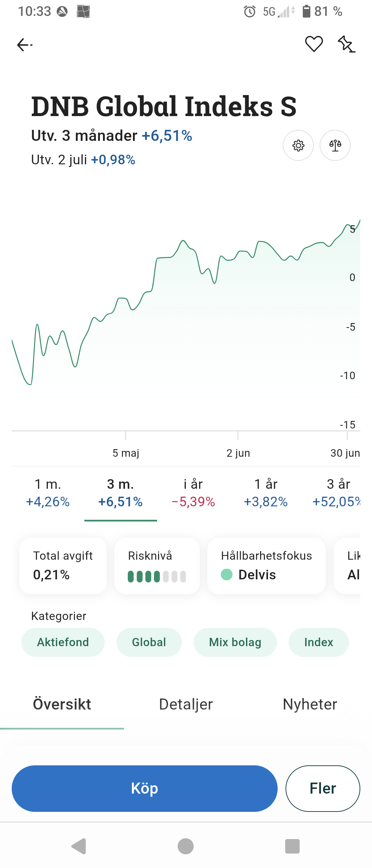Open the Hållbarhetsfokus Delvis card
The image size is (372, 868).
266,566
